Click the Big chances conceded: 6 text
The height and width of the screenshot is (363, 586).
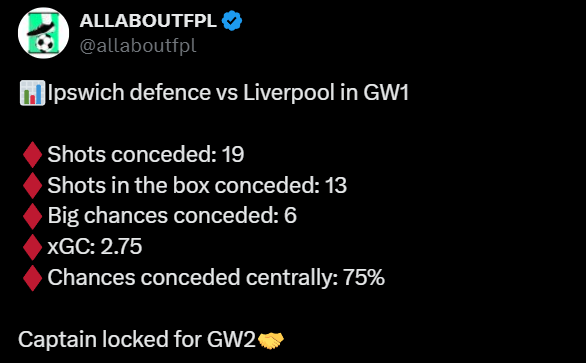click(172, 216)
